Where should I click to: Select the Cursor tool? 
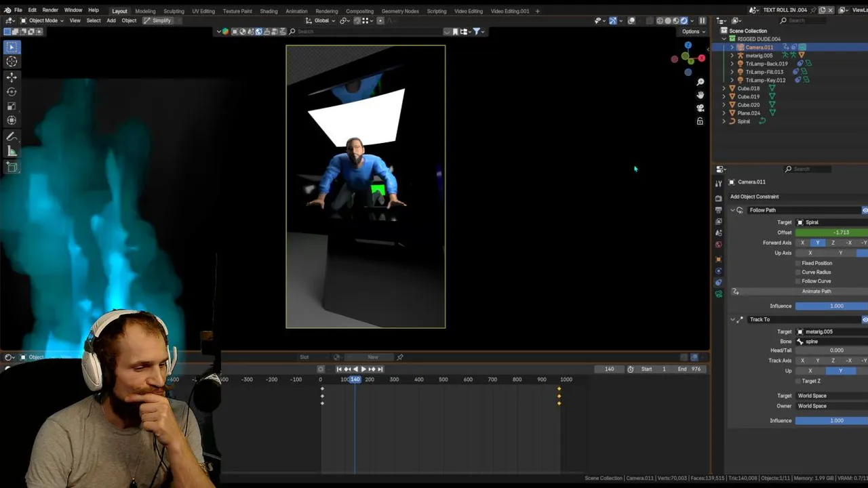pyautogui.click(x=12, y=62)
